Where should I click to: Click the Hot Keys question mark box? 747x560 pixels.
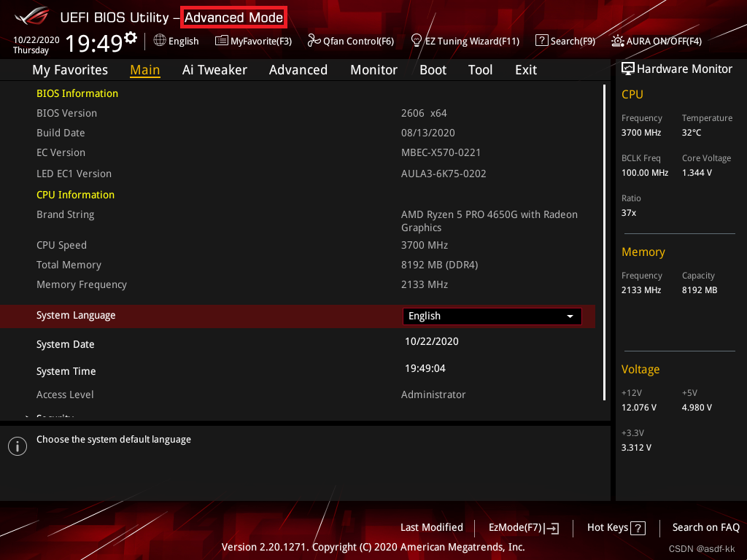coord(638,528)
